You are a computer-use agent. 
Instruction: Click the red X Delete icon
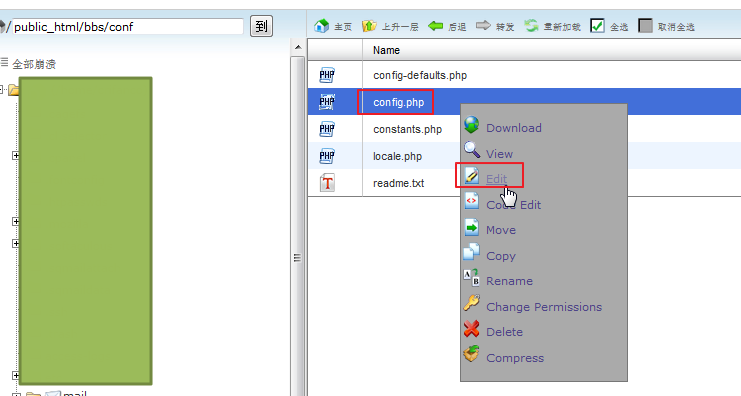point(472,329)
